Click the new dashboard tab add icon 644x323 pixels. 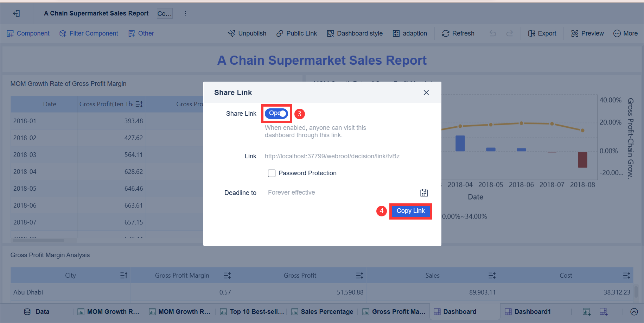(x=604, y=312)
